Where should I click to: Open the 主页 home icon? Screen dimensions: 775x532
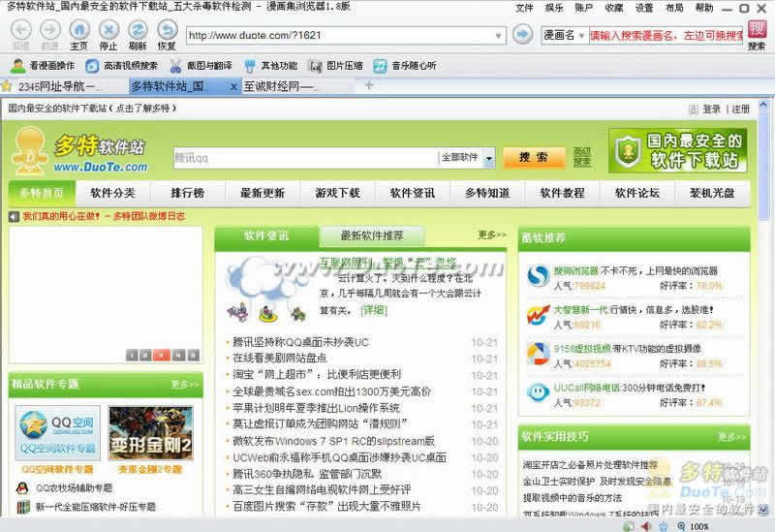(79, 31)
